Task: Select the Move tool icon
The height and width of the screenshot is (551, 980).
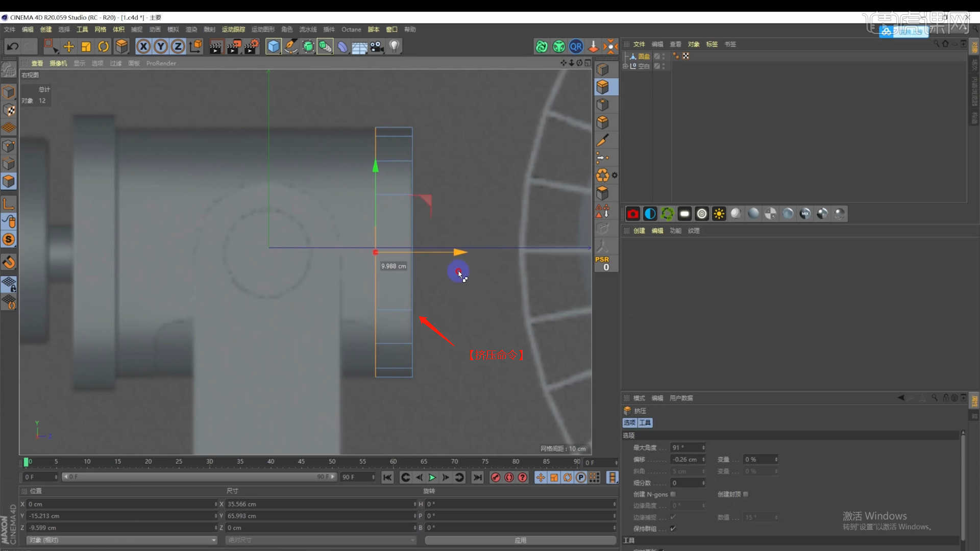Action: click(68, 47)
